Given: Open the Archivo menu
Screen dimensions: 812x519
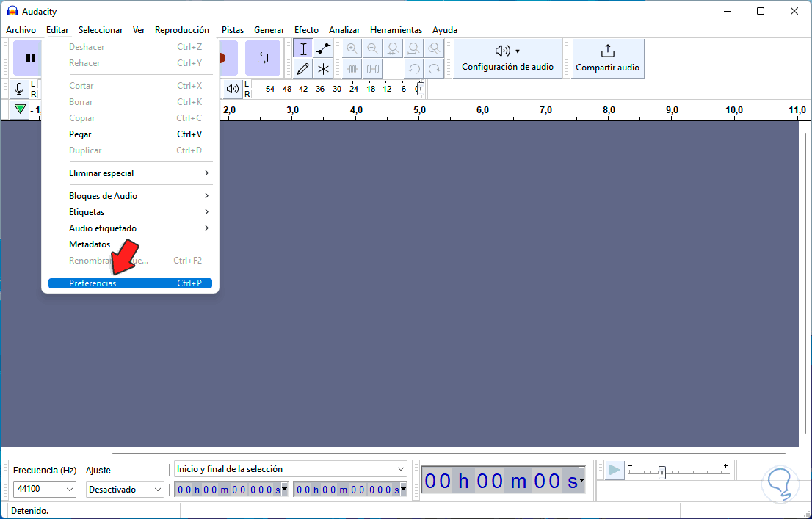Looking at the screenshot, I should (x=21, y=30).
